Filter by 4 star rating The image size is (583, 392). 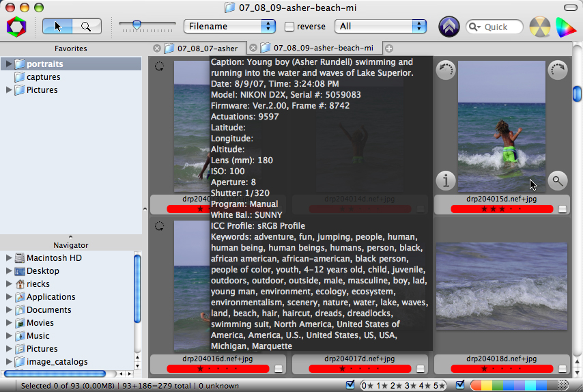[425, 385]
